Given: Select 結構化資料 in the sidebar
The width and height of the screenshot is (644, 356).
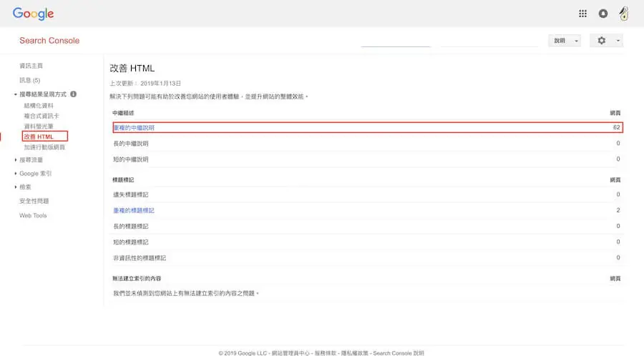Looking at the screenshot, I should (x=39, y=105).
